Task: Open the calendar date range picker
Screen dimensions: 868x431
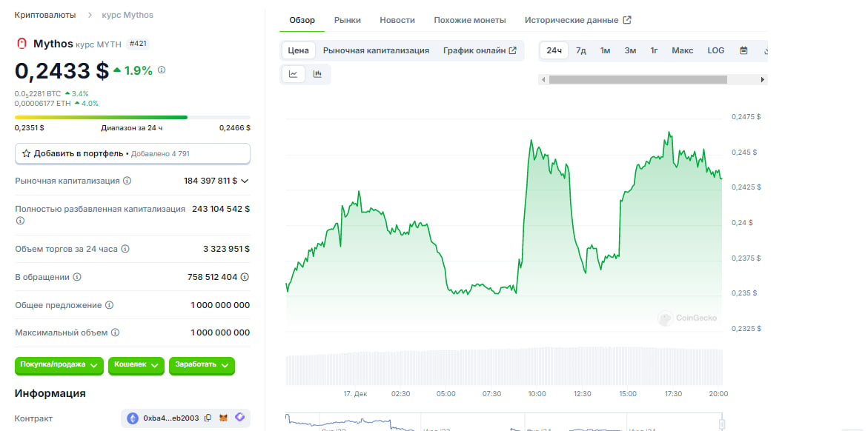Action: coord(744,50)
